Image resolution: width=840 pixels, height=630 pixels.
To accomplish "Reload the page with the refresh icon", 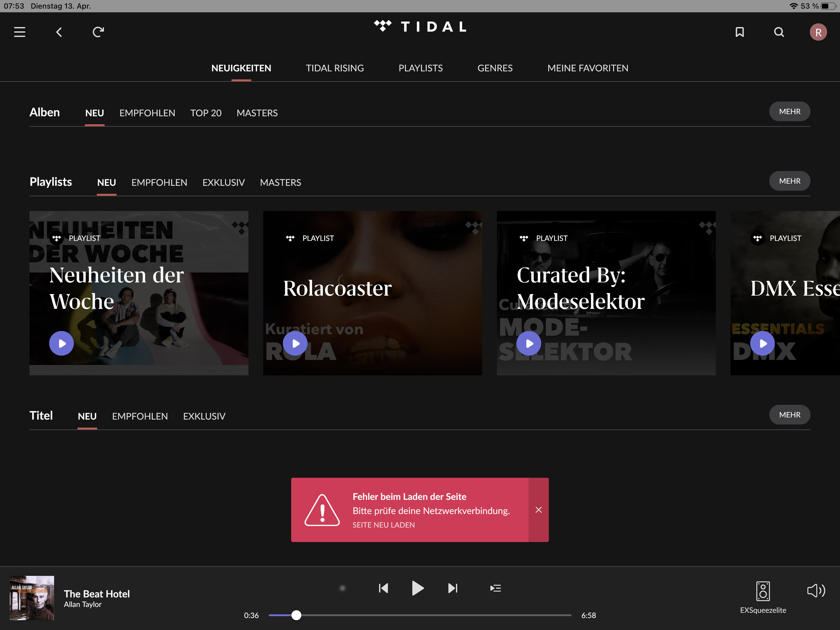I will point(98,32).
